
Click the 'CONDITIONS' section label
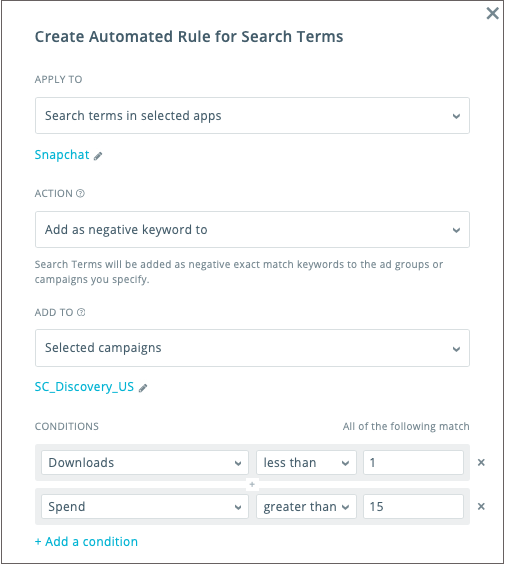(x=67, y=426)
